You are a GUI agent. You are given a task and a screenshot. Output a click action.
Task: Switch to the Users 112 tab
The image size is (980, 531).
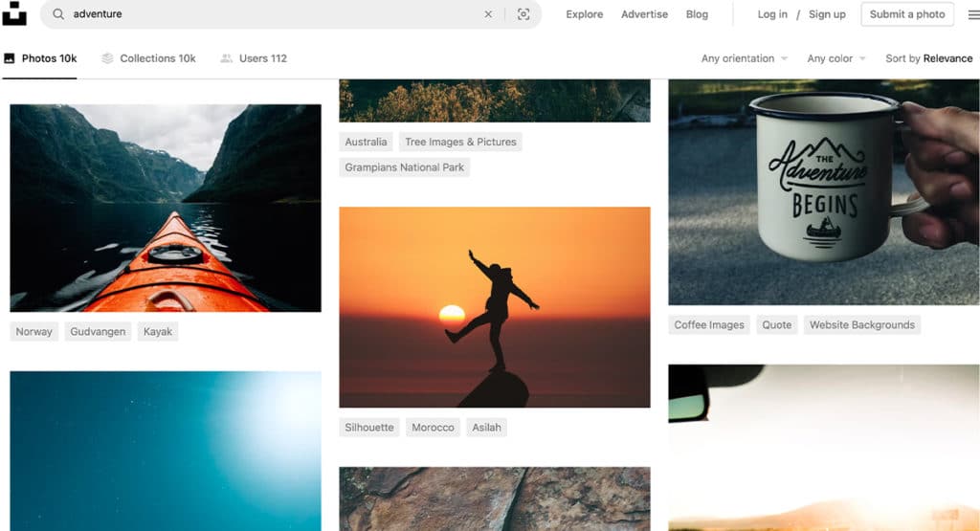[x=254, y=58]
